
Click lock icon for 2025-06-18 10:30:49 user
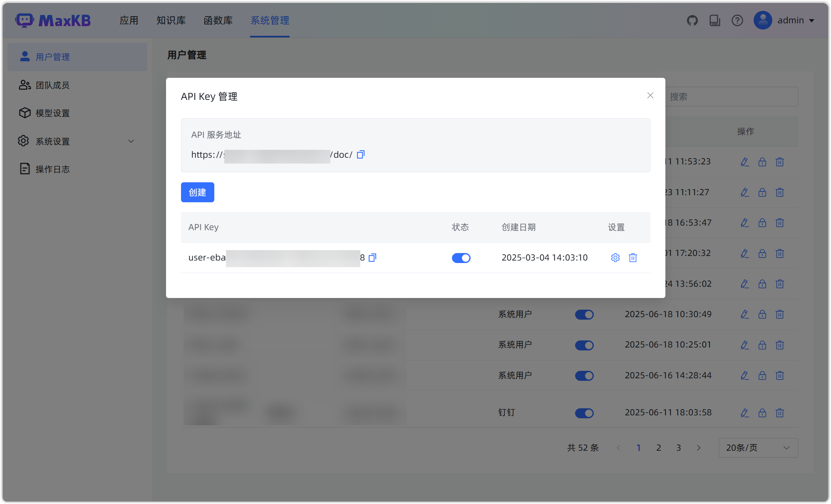762,315
